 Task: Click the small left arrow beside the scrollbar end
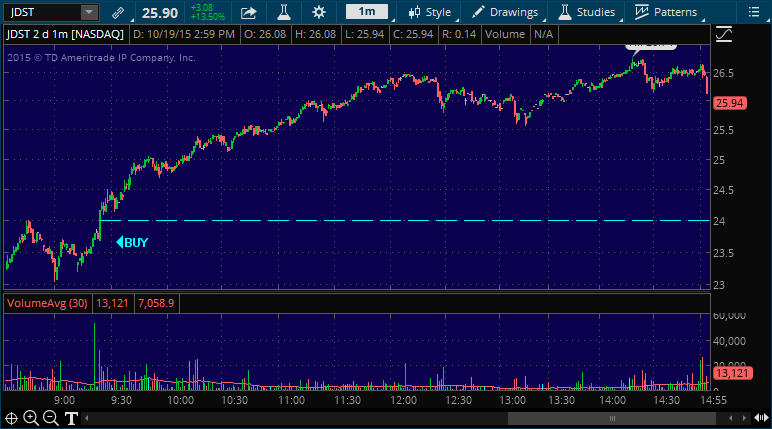[731, 419]
